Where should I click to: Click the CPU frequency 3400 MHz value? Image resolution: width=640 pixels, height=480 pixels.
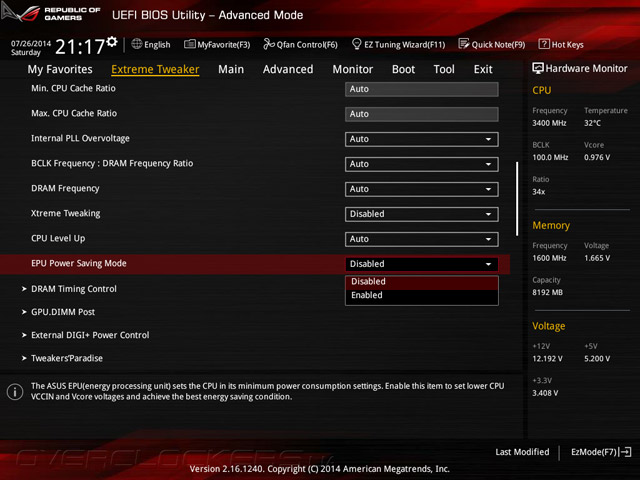click(x=549, y=123)
